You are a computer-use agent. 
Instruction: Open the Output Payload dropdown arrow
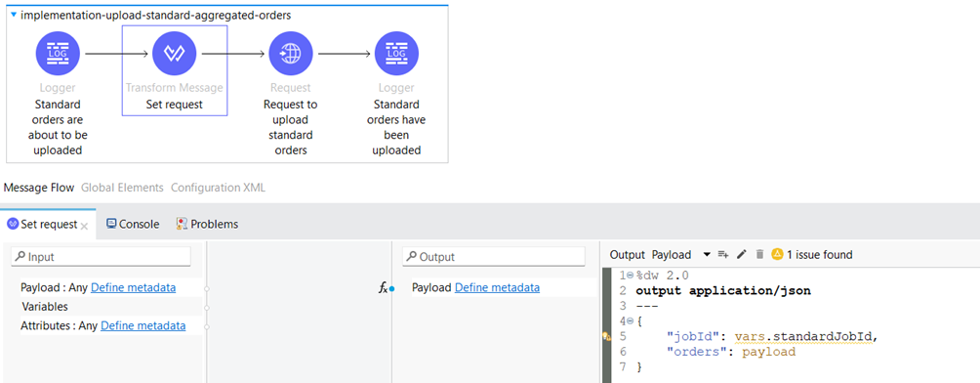pyautogui.click(x=707, y=255)
